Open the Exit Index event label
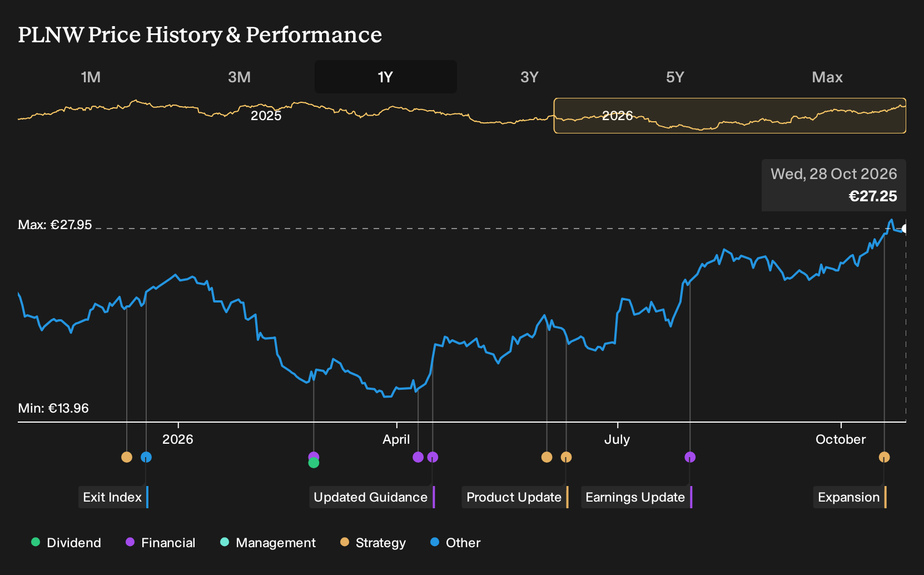Screen dimensions: 924x575 coord(113,497)
